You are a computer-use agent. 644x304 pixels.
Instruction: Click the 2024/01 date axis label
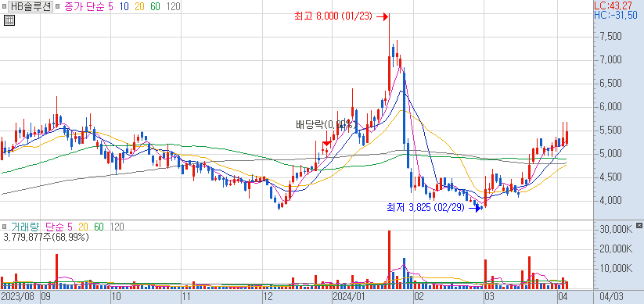click(x=350, y=297)
